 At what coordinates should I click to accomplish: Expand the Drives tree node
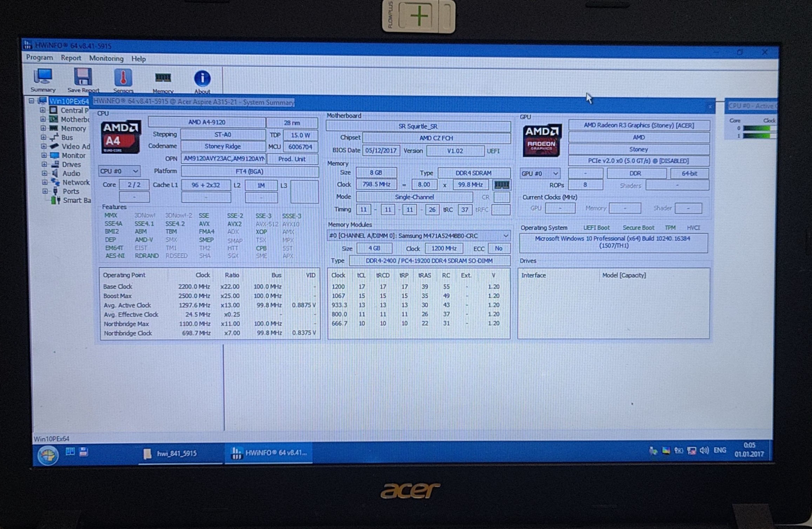point(44,164)
